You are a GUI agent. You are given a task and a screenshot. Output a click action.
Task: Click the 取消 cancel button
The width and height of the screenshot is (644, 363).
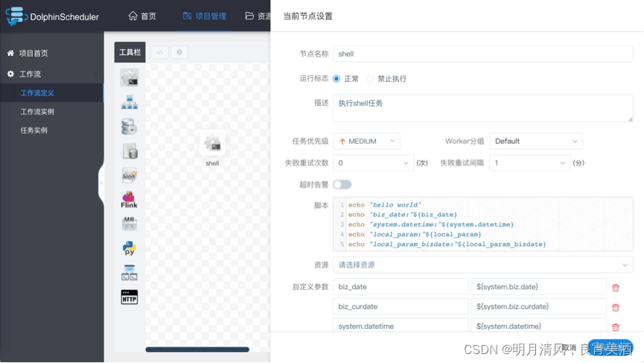(569, 348)
